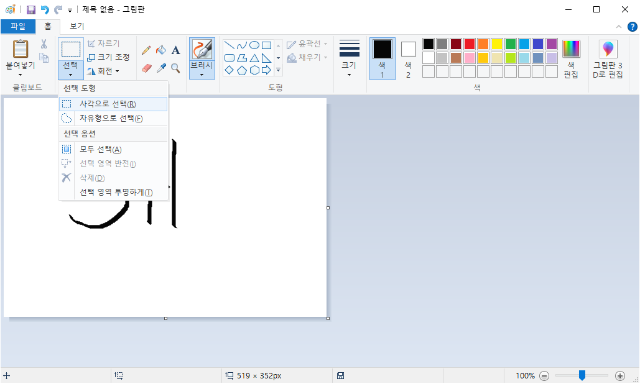Choose the Oval shape
Image resolution: width=640 pixels, height=383 pixels.
click(254, 45)
